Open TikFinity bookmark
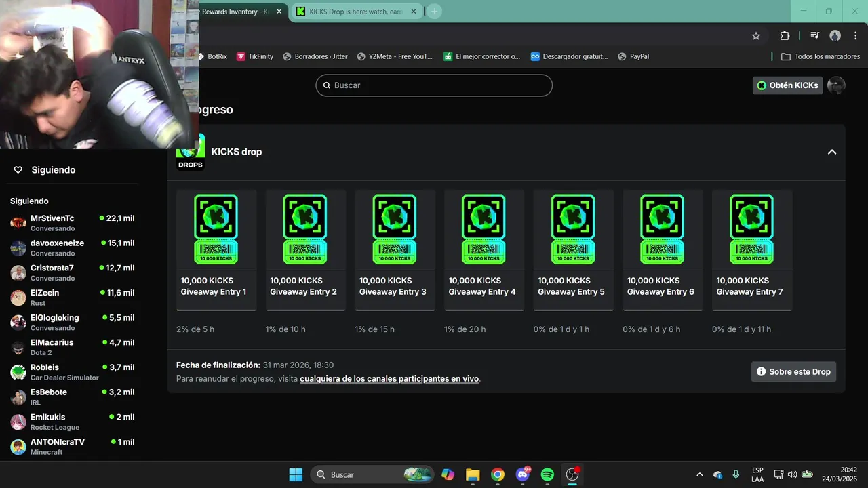 [255, 56]
